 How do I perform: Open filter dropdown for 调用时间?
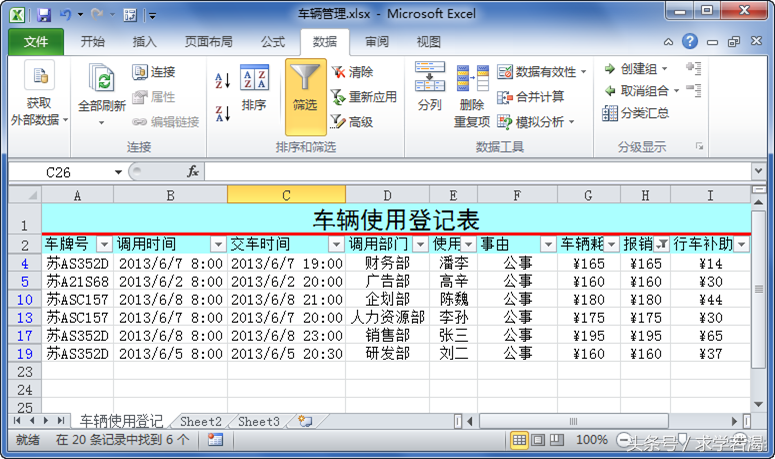click(x=218, y=244)
